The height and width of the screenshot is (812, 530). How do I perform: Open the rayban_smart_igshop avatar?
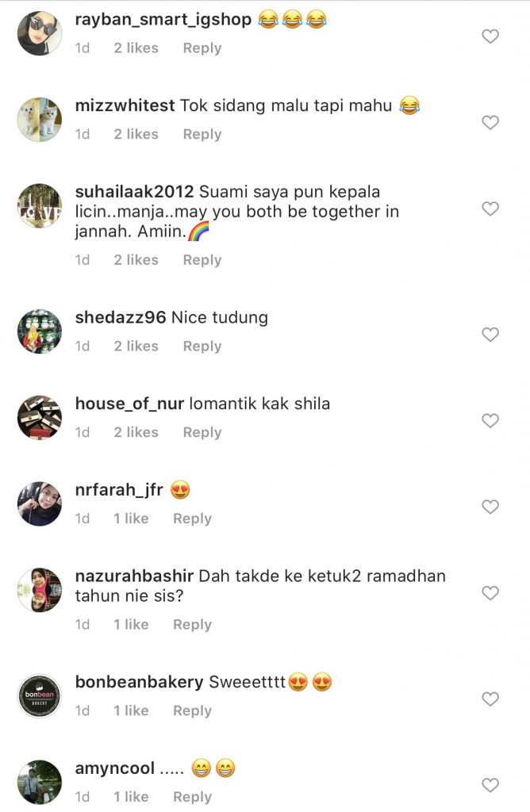40,33
